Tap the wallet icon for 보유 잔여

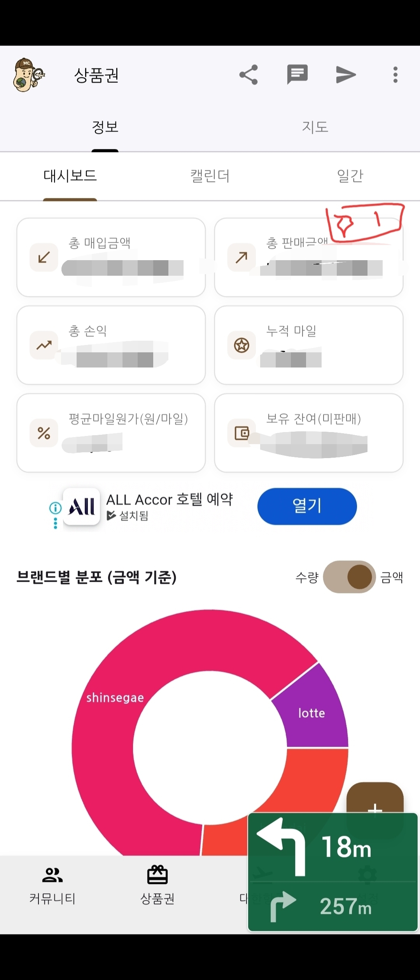pyautogui.click(x=241, y=433)
